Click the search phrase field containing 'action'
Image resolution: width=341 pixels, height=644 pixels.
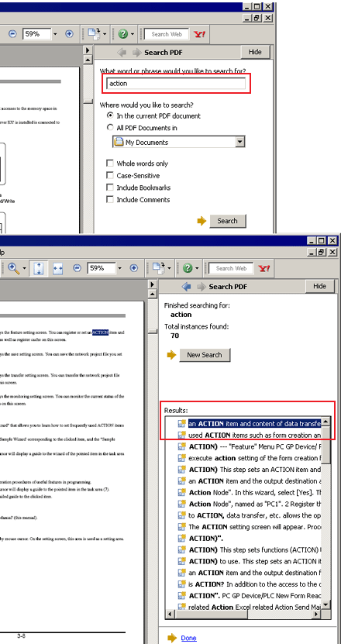point(176,84)
